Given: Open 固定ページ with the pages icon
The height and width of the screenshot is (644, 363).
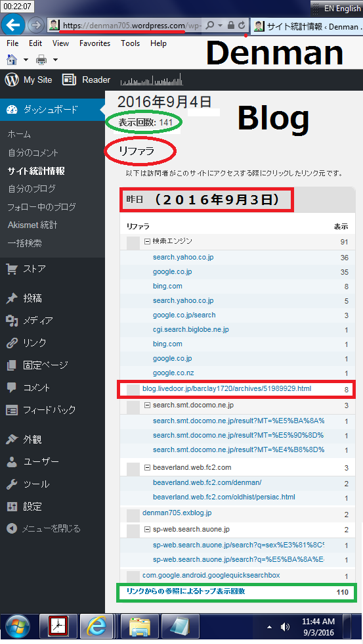Looking at the screenshot, I should tap(12, 365).
